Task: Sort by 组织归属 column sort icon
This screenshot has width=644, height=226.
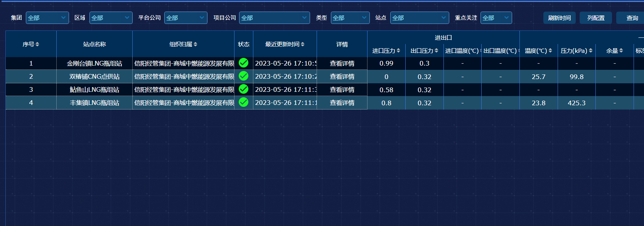Action: pos(196,44)
